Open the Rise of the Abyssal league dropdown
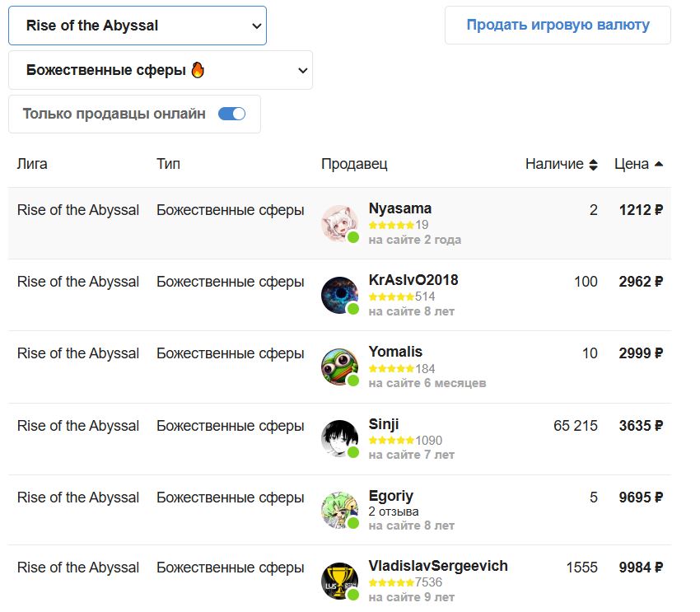 tap(138, 26)
